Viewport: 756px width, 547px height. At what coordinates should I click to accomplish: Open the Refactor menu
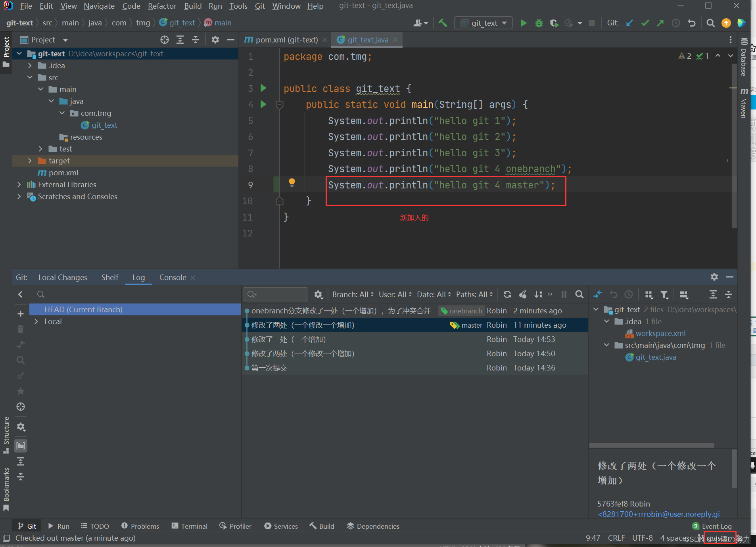(162, 6)
